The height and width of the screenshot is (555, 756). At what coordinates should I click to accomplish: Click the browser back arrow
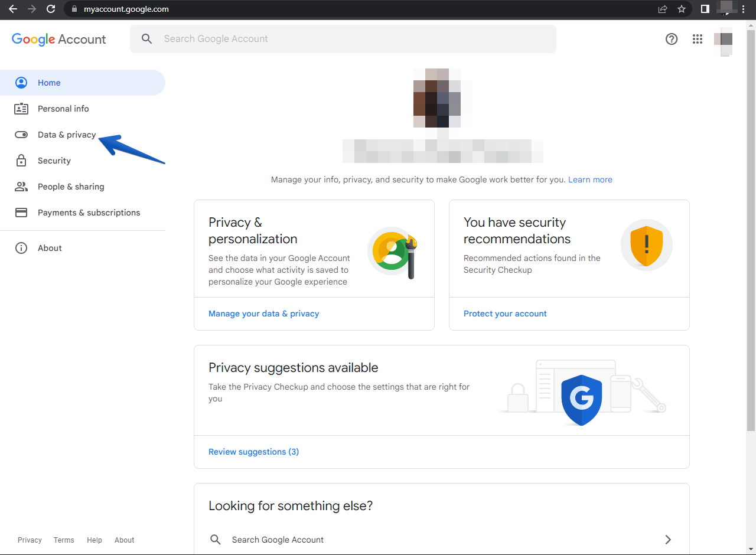(13, 9)
